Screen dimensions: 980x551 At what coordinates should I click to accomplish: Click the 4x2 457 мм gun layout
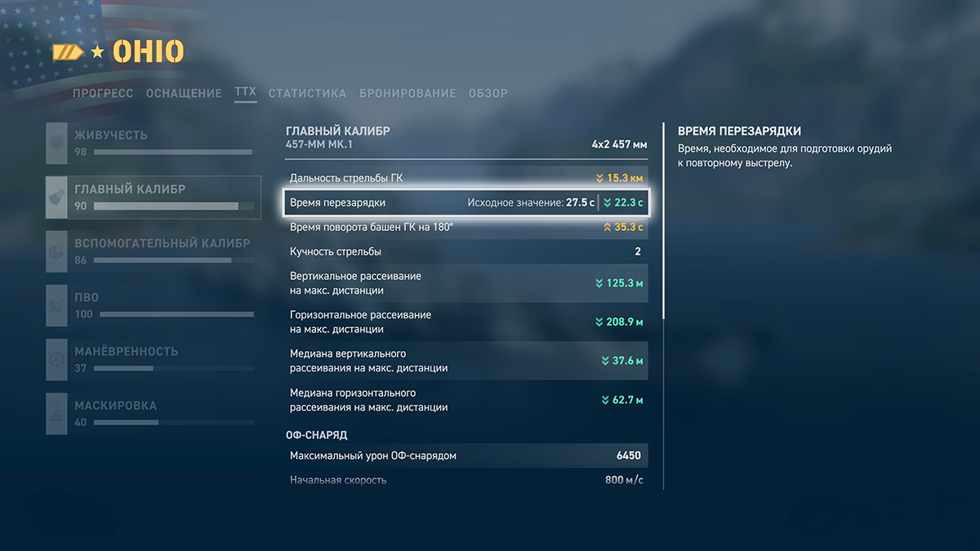[619, 144]
